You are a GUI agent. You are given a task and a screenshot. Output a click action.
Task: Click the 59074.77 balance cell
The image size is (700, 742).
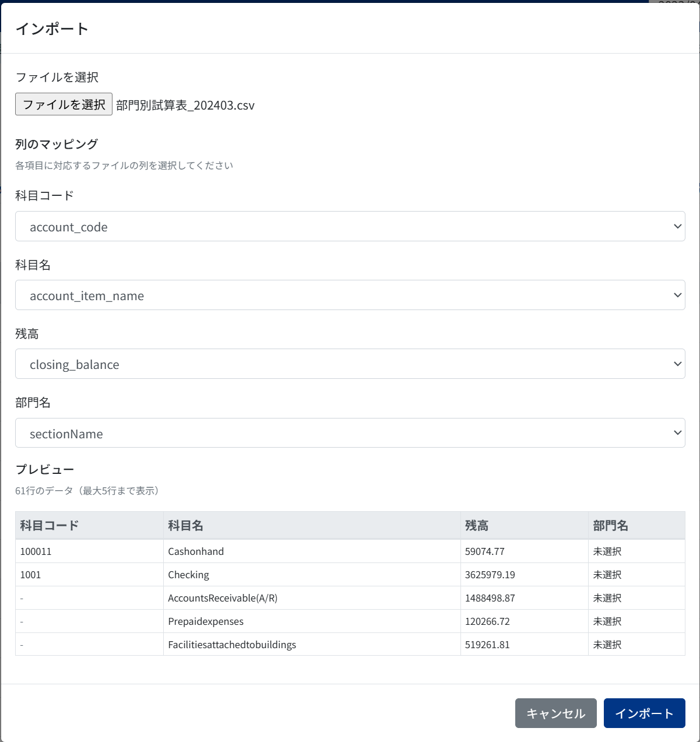pos(484,551)
